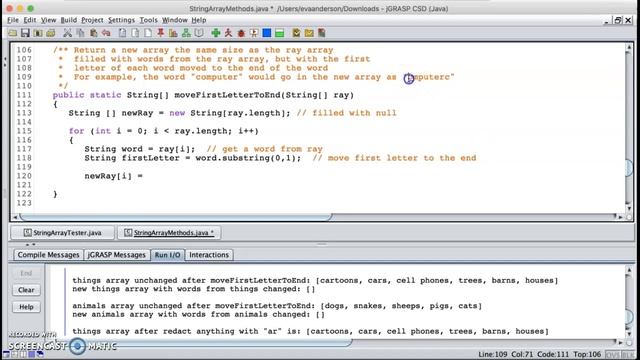The height and width of the screenshot is (360, 640).
Task: Click the yellow checkmark Checkstyle icon
Action: point(296,33)
